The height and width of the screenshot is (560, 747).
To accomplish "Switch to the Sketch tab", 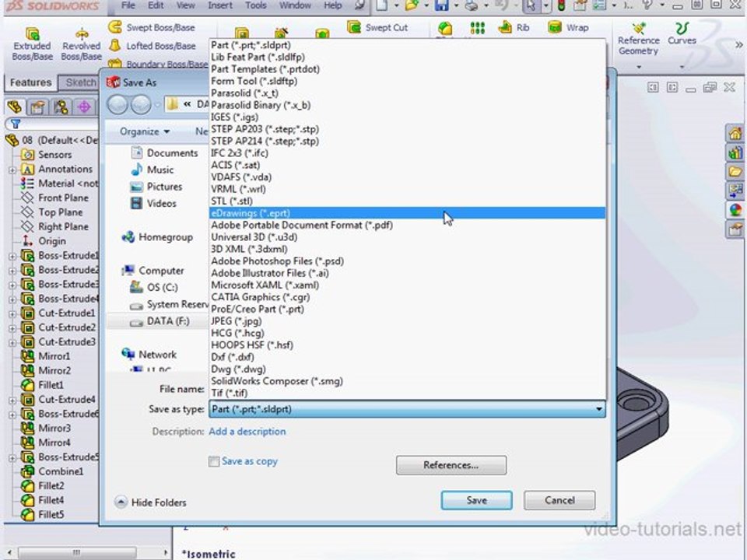I will point(79,82).
